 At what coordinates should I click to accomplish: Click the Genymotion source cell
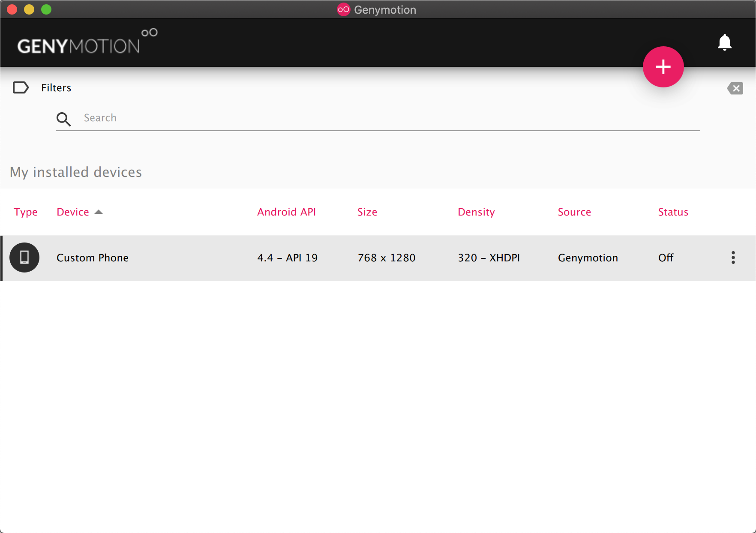[588, 258]
